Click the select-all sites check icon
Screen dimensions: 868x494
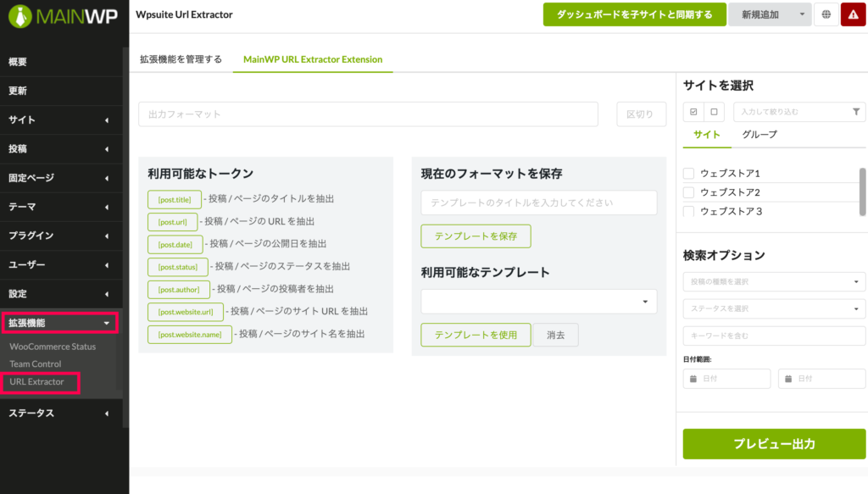[693, 112]
